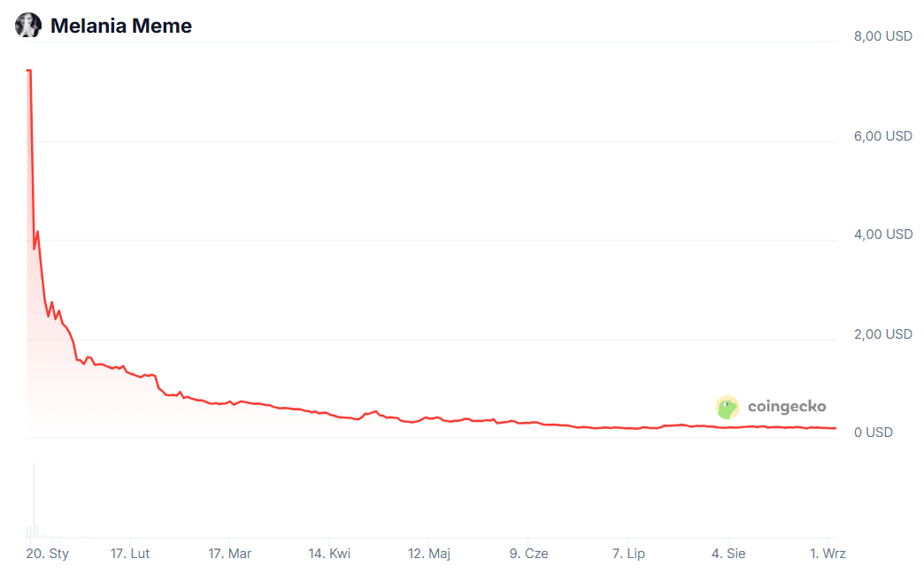This screenshot has height=574, width=924.
Task: Click the tallest volume bar near January
Action: pyautogui.click(x=35, y=501)
